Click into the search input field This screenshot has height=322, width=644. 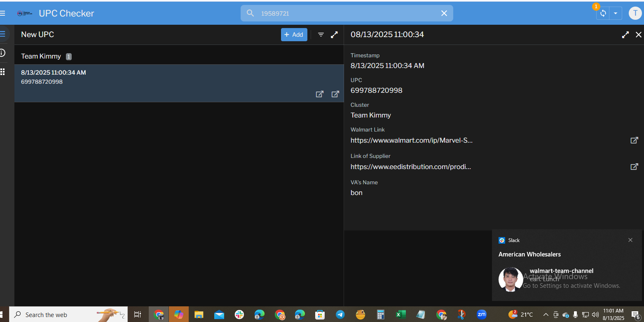(x=346, y=13)
